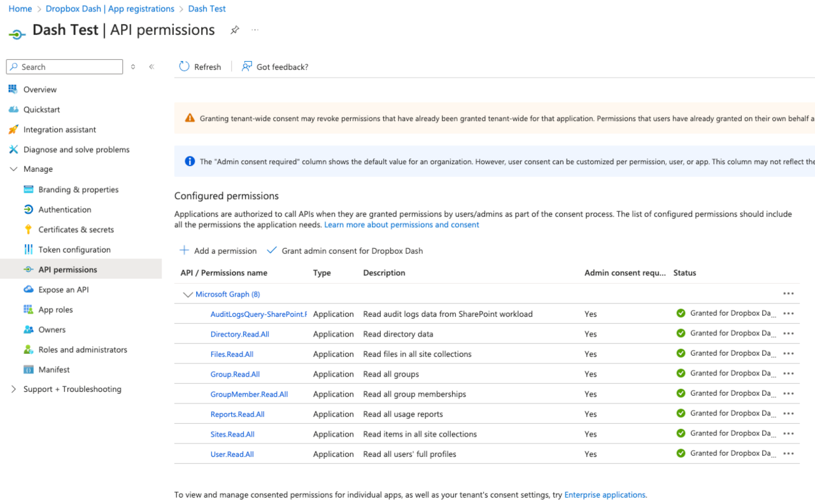
Task: Collapse the Microsoft Graph (8) permission group
Action: click(187, 294)
